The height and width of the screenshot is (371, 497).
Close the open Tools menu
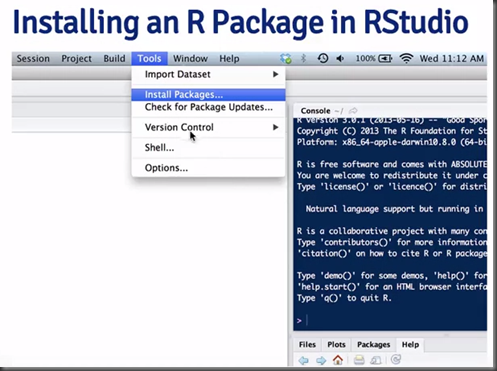coord(149,59)
